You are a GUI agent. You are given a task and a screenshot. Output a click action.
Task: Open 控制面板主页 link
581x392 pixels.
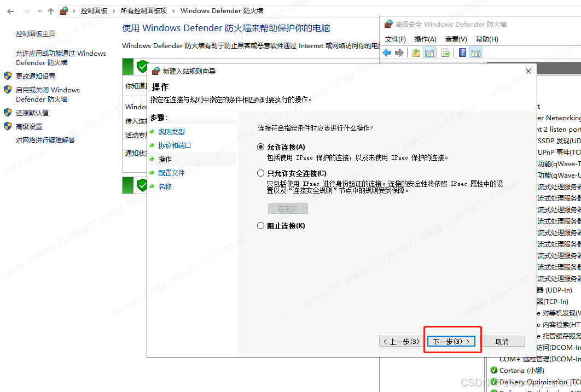point(36,34)
